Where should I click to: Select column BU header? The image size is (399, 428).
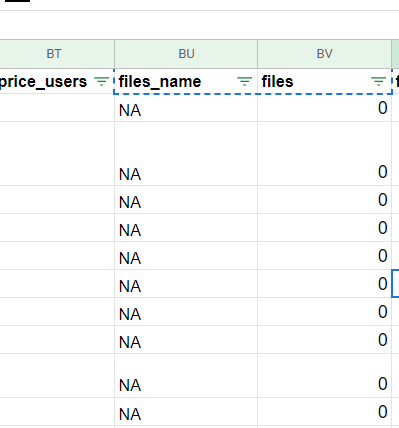(186, 54)
